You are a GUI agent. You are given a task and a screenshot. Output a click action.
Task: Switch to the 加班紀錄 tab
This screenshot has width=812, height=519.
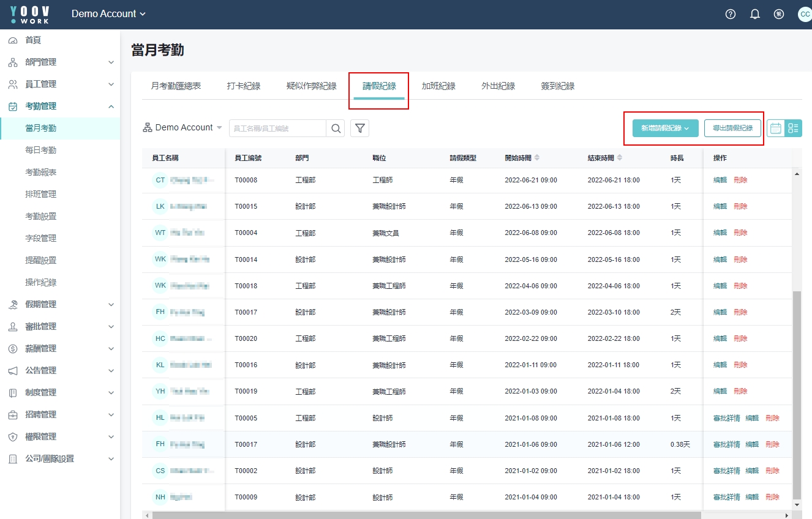(x=438, y=86)
